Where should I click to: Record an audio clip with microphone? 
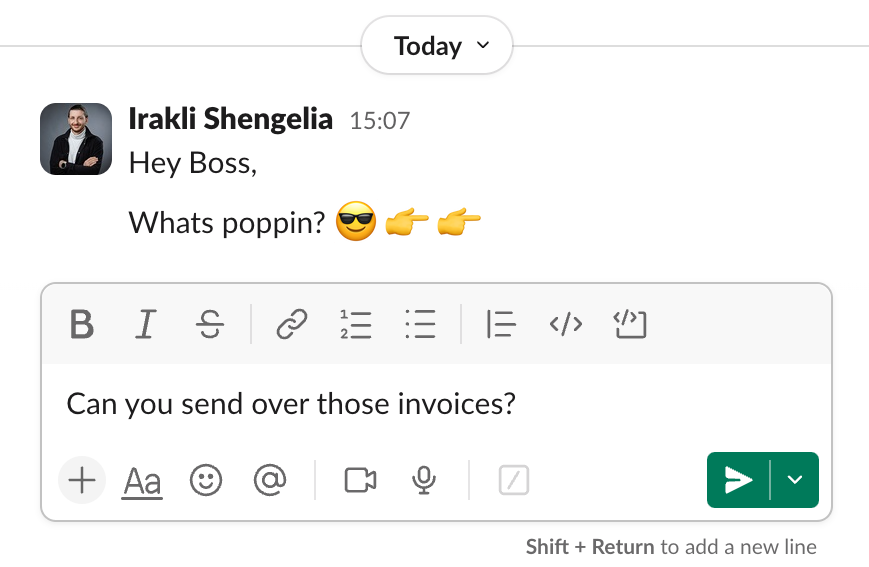(x=423, y=481)
